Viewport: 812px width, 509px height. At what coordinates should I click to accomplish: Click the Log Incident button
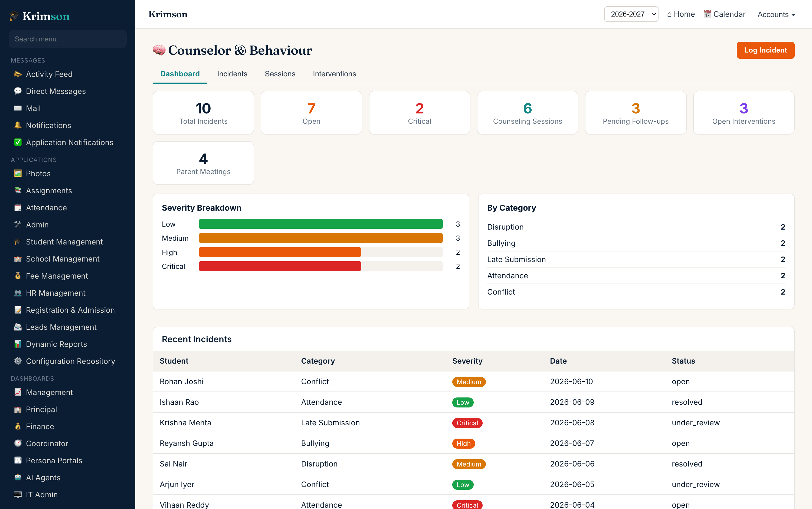click(765, 50)
